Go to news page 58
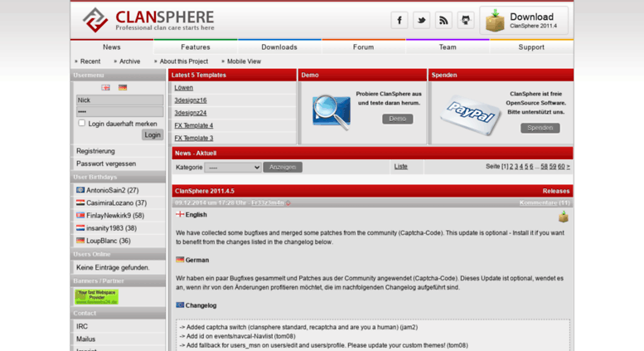Viewport: 644px width, 351px height. click(545, 167)
